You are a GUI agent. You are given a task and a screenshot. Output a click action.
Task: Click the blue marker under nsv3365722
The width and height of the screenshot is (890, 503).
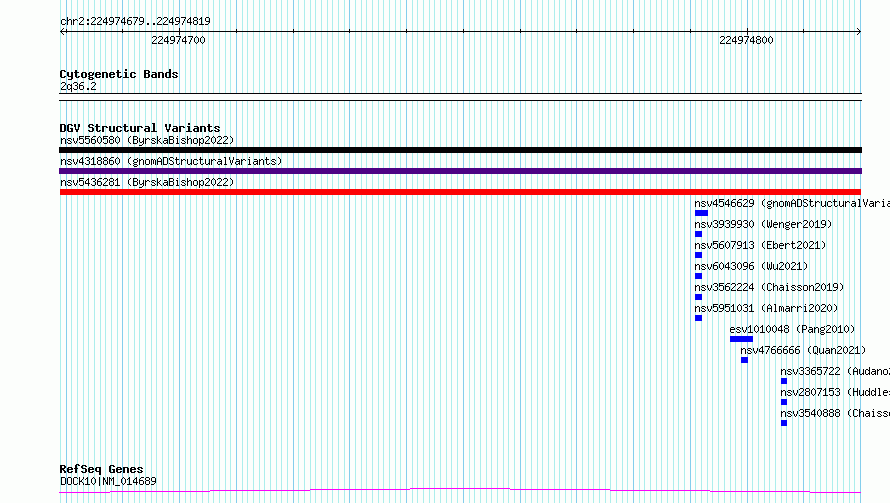click(x=784, y=381)
